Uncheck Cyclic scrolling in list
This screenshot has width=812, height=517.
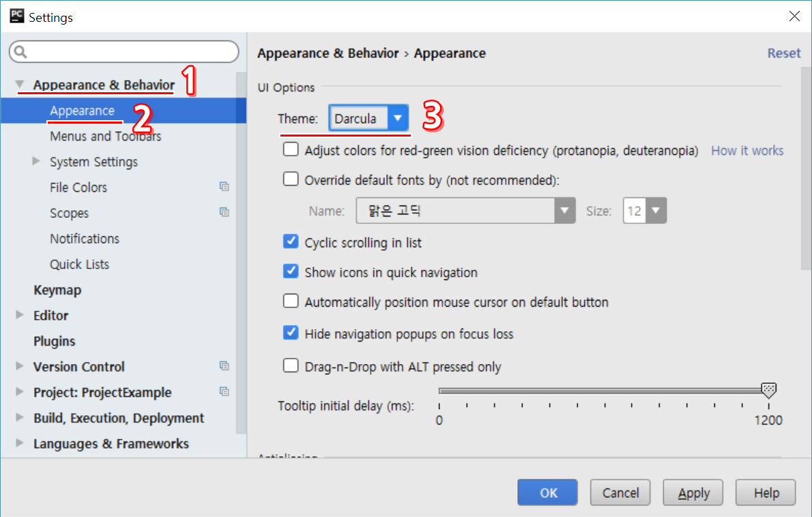coord(291,242)
